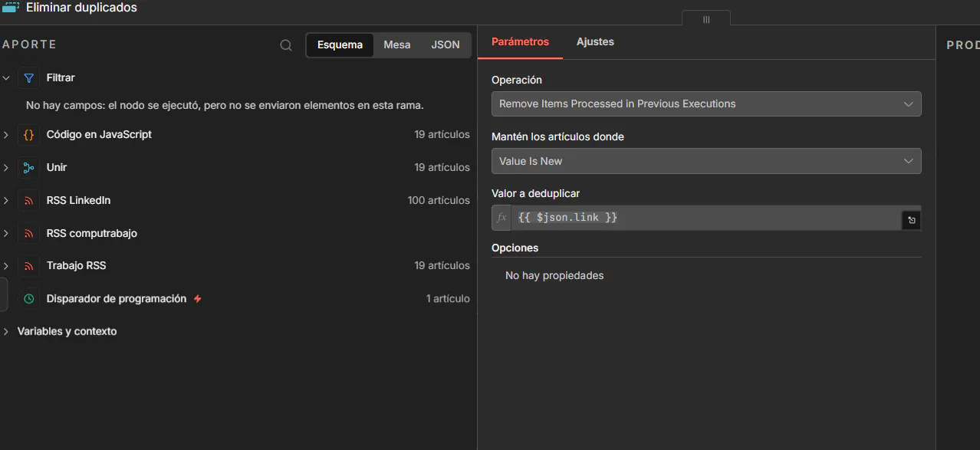The height and width of the screenshot is (450, 980).
Task: Click the fx expression icon beside Valor a deduplicar
Action: [x=502, y=218]
